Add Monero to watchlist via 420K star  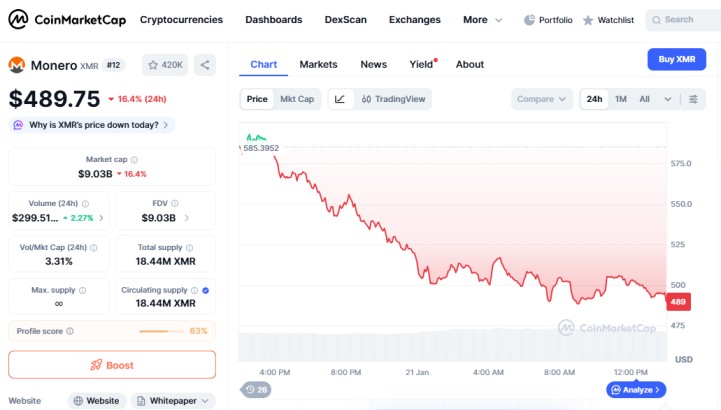pos(165,65)
